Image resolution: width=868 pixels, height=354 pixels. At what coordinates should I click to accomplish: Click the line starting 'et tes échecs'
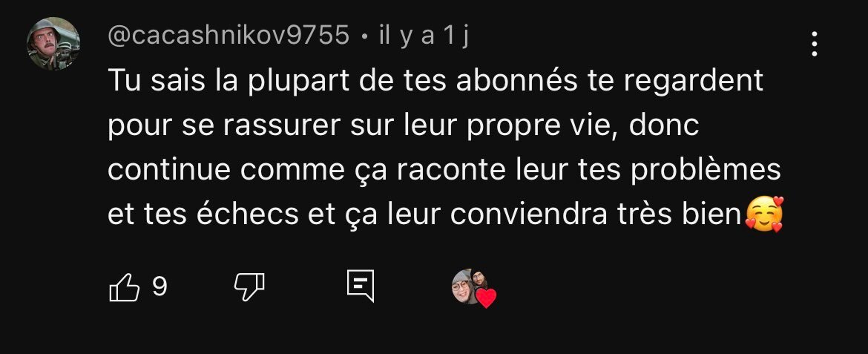[424, 214]
